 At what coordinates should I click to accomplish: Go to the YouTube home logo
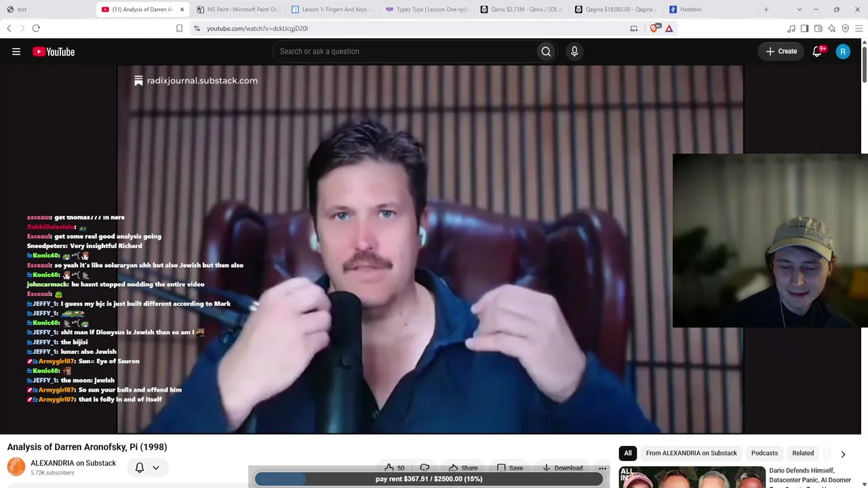point(54,52)
